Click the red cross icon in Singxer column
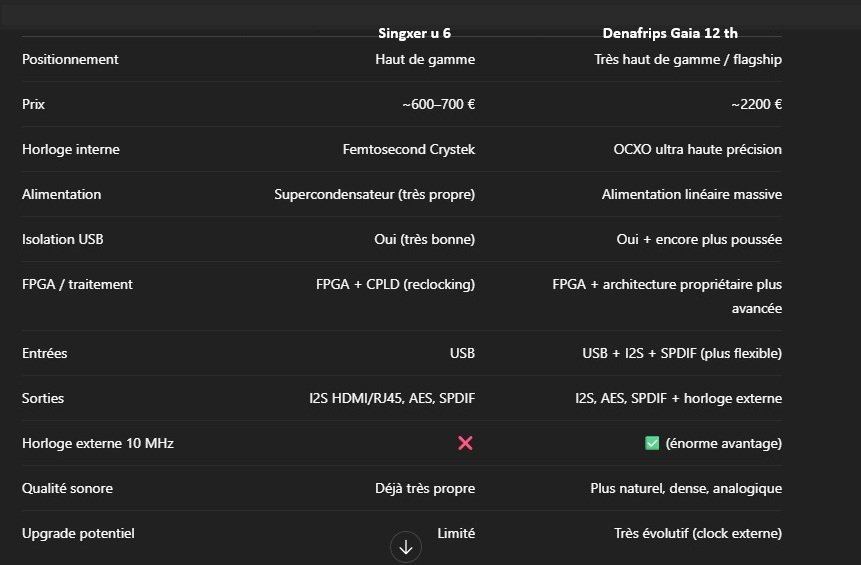The image size is (861, 565). click(465, 443)
